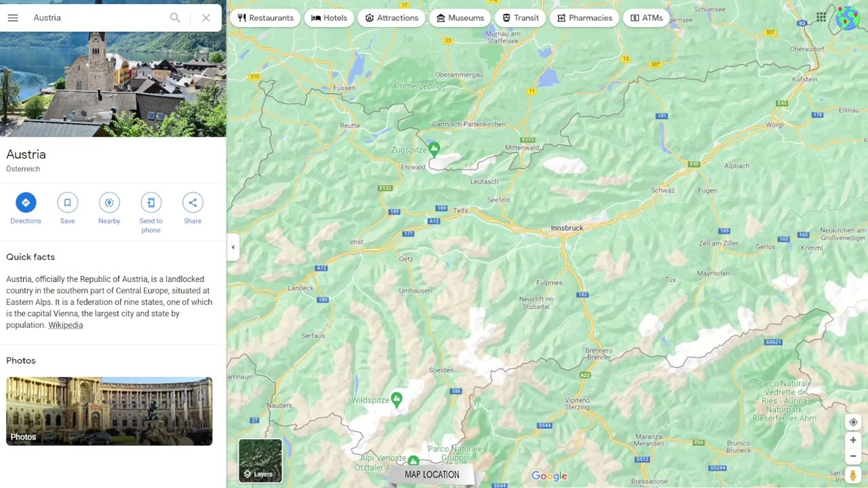Click the Reutte town label
The image size is (868, 488).
pos(350,125)
